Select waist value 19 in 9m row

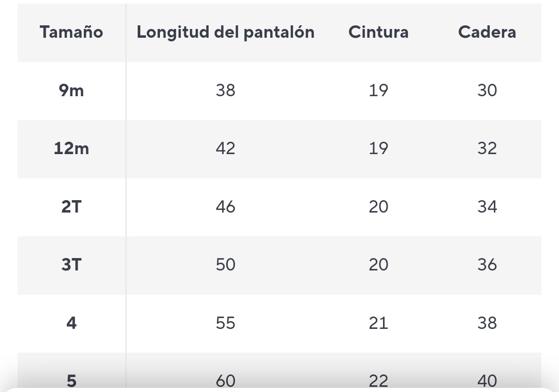point(378,91)
